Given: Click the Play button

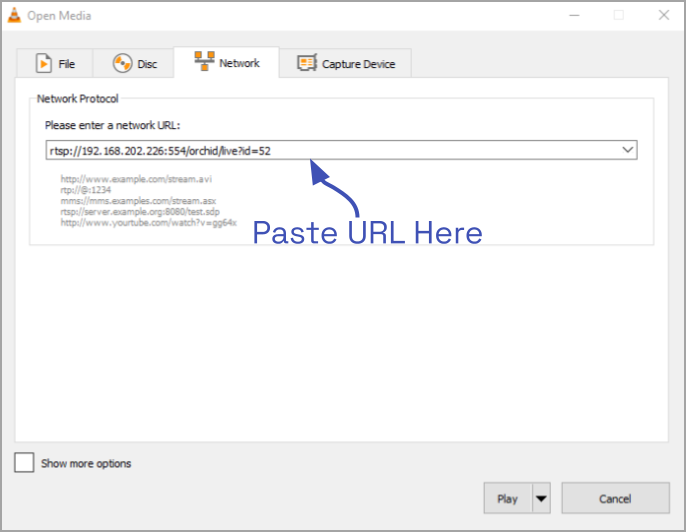Looking at the screenshot, I should [508, 498].
